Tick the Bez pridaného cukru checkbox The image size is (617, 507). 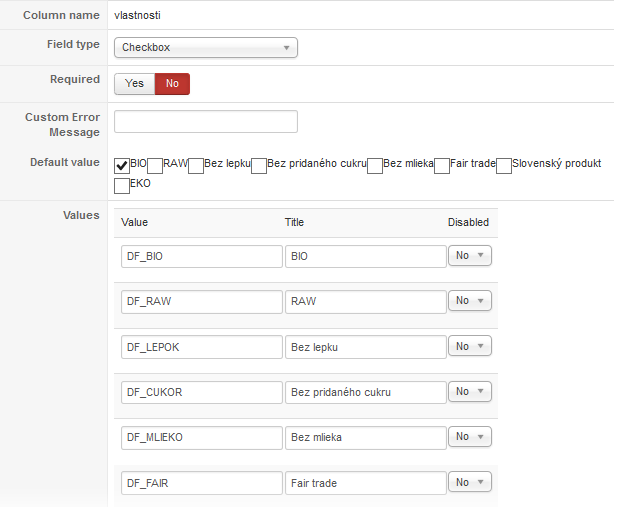(259, 165)
